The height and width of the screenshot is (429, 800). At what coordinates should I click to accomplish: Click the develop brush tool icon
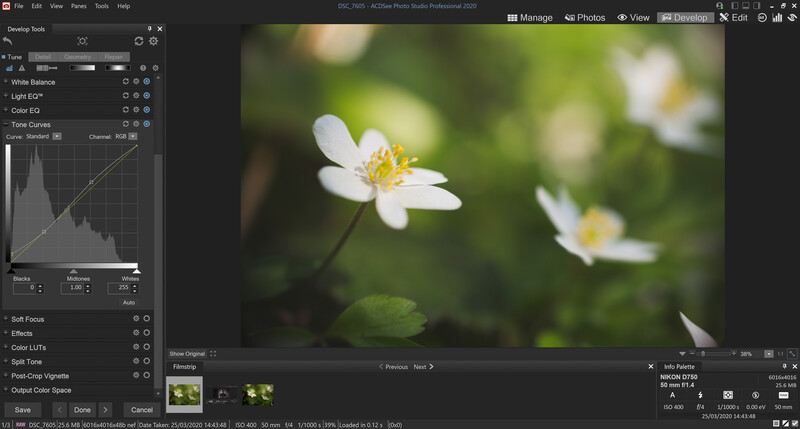click(x=46, y=68)
